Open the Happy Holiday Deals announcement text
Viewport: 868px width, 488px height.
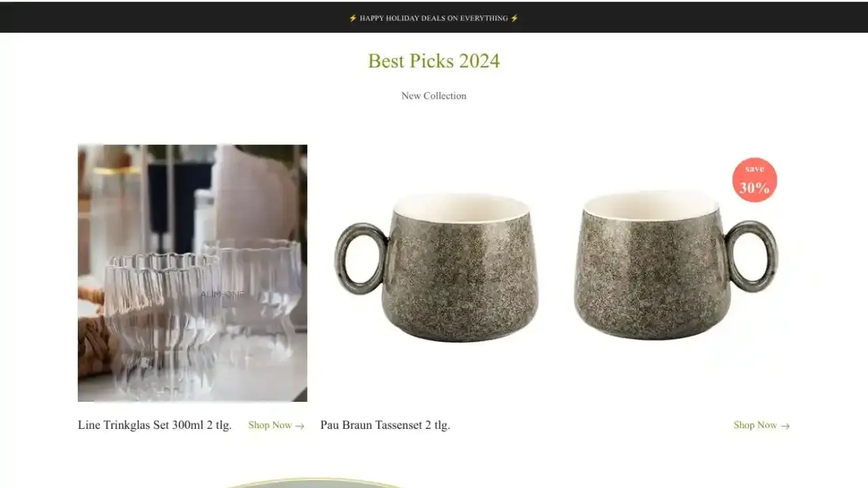[x=434, y=18]
